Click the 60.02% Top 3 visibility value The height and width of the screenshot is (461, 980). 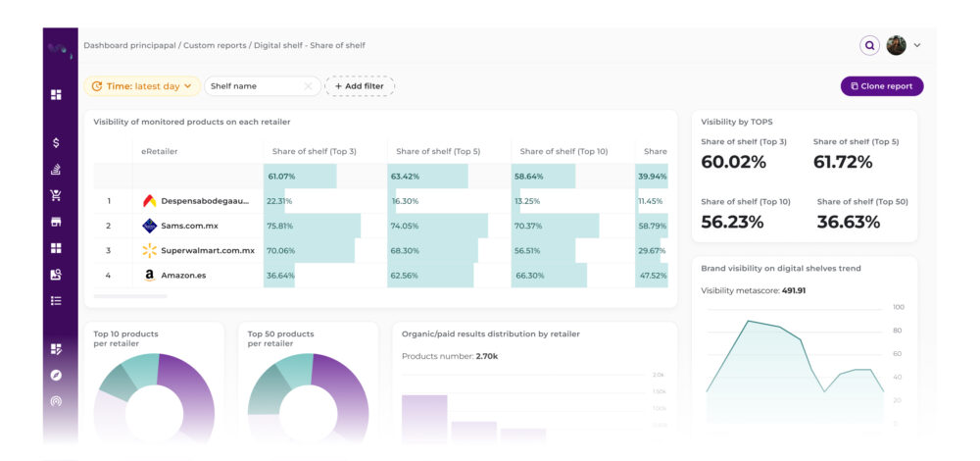click(x=733, y=162)
